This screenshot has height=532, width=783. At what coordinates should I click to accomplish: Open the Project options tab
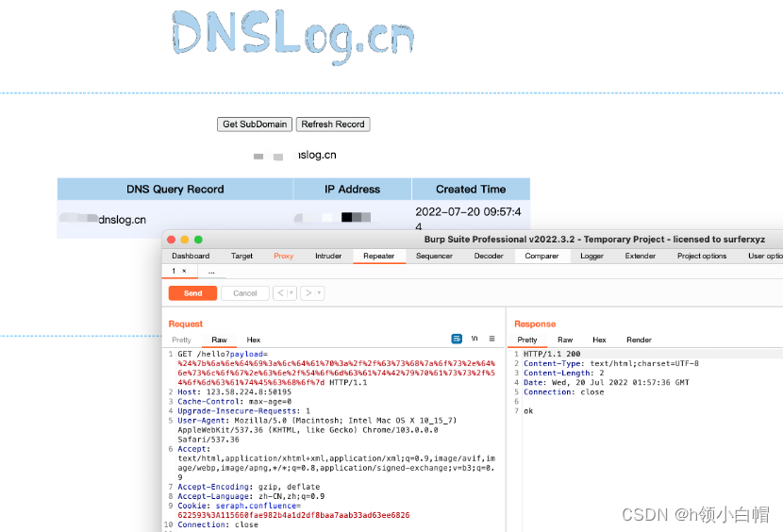pos(702,256)
